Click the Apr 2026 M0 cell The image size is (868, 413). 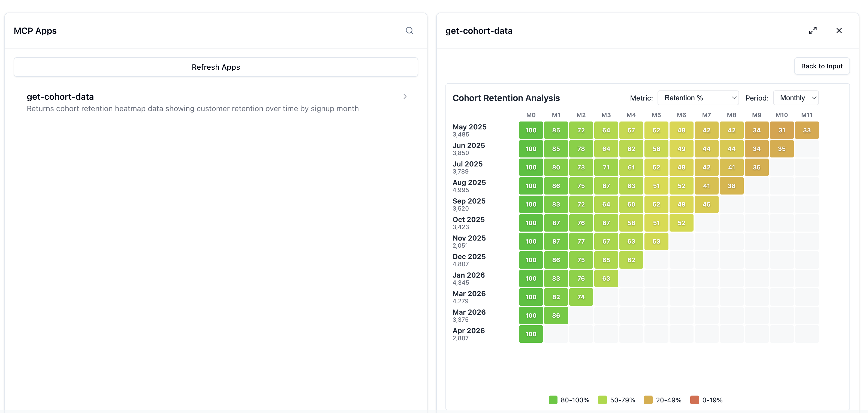pyautogui.click(x=531, y=334)
